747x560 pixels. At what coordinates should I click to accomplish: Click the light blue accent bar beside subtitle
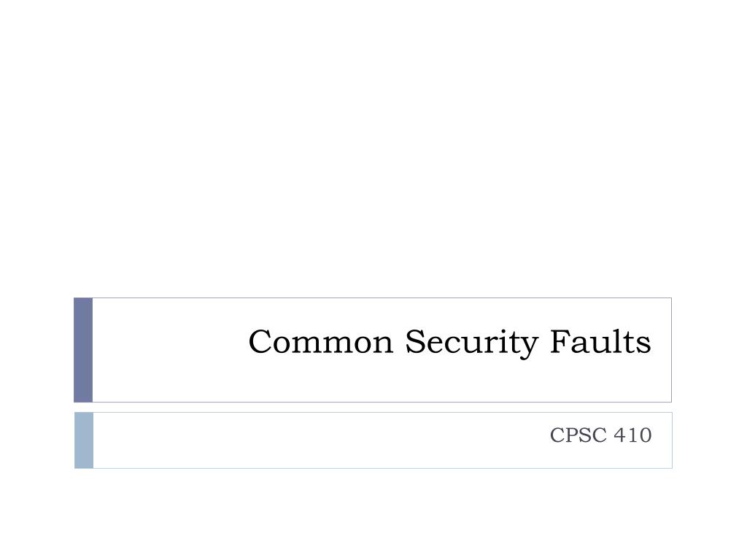click(x=84, y=440)
